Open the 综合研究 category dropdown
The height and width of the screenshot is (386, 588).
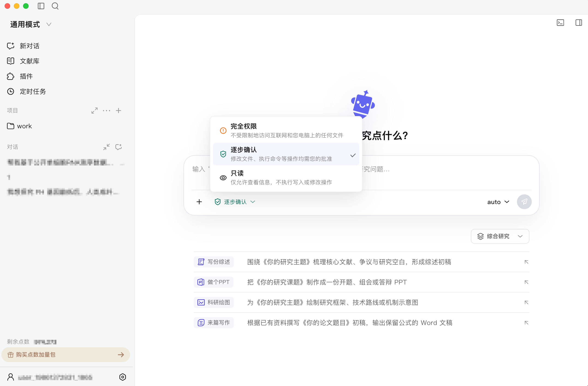[500, 237]
